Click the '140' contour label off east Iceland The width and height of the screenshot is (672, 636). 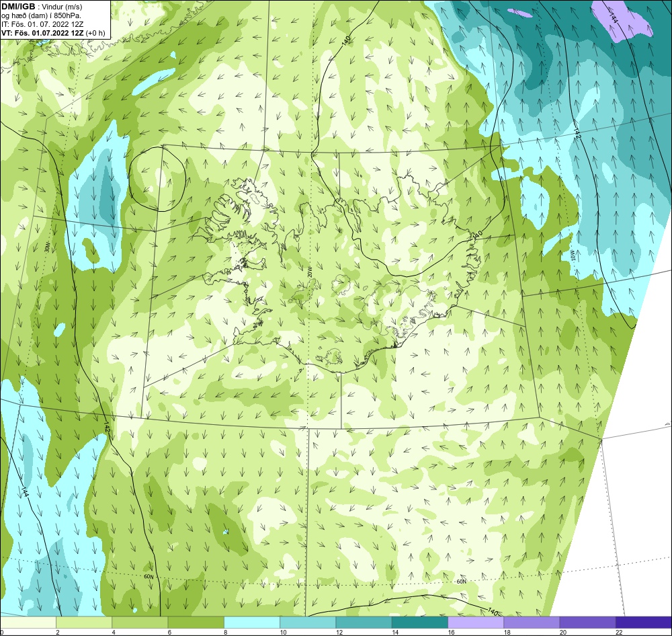tap(477, 235)
